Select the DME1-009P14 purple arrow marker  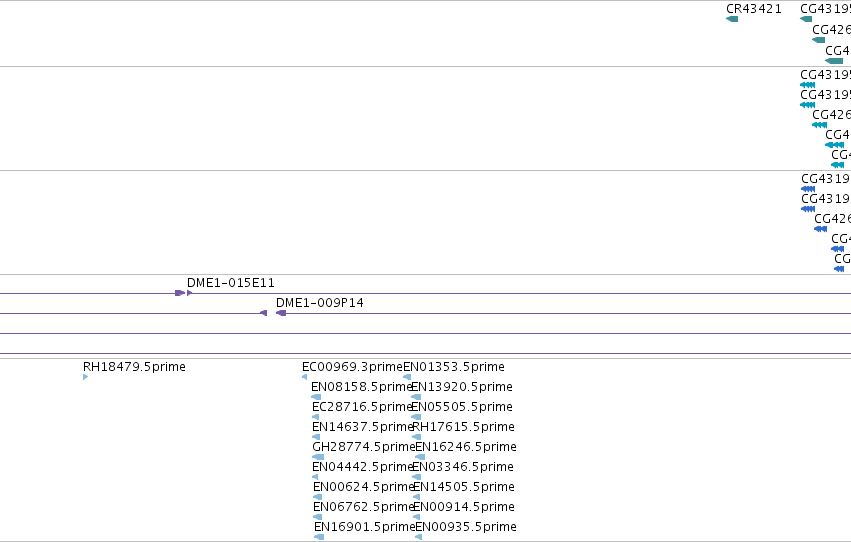pyautogui.click(x=281, y=313)
